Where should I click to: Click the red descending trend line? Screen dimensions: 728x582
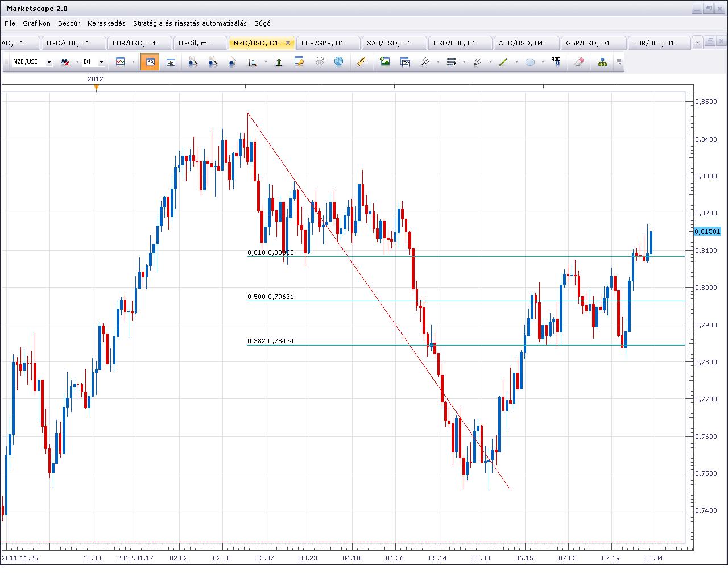[379, 301]
